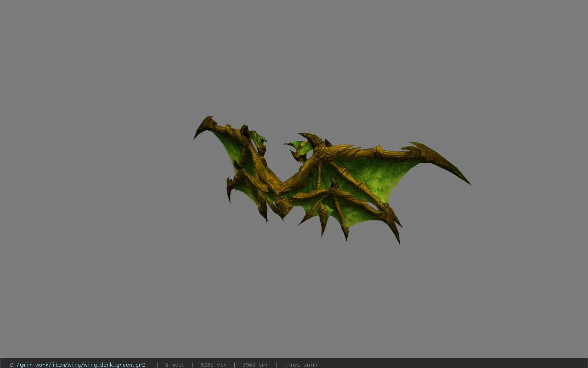Click the 'nincs anim' status entry
Viewport: 588px width, 368px height.
300,365
